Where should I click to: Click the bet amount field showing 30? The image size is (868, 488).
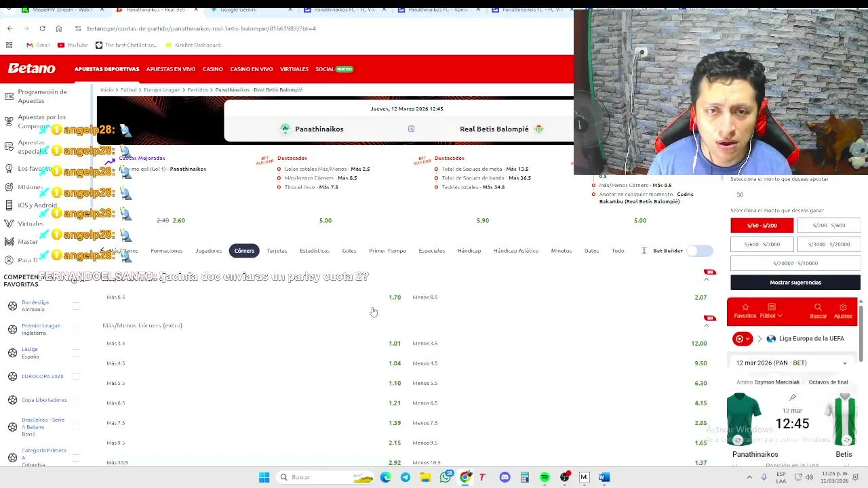[x=795, y=195]
